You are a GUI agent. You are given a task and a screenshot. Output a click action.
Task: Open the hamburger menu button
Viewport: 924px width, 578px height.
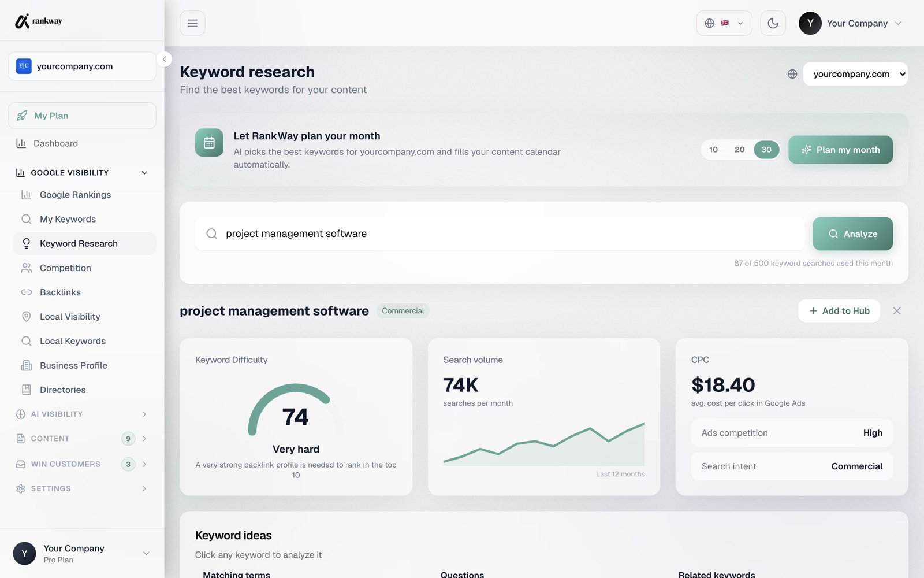click(x=192, y=23)
